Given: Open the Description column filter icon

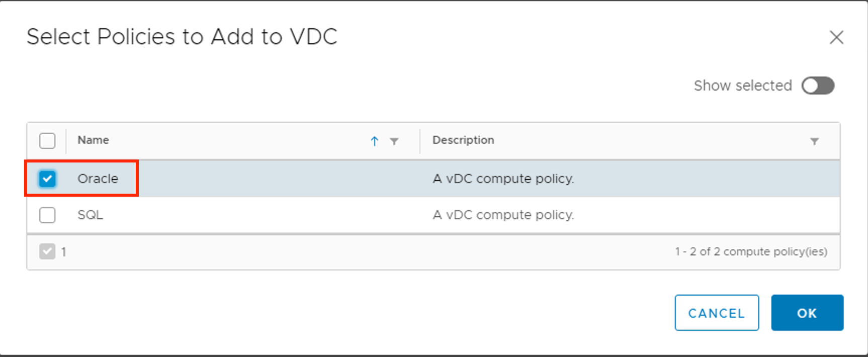Looking at the screenshot, I should [x=814, y=141].
